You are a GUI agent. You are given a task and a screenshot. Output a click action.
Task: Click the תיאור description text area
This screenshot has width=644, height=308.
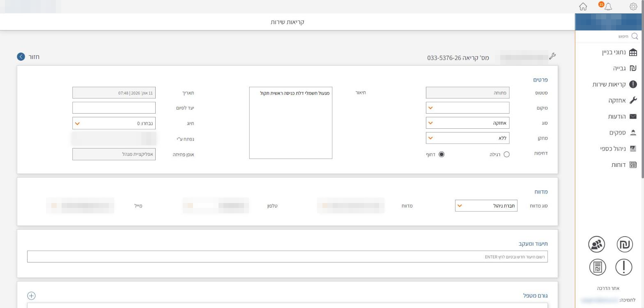pos(290,123)
